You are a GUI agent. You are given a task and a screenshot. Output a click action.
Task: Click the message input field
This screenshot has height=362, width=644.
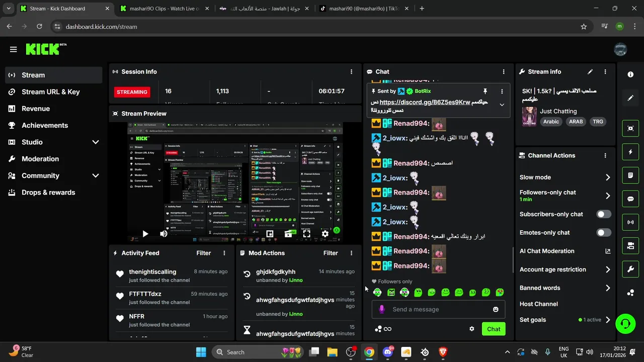(x=439, y=309)
